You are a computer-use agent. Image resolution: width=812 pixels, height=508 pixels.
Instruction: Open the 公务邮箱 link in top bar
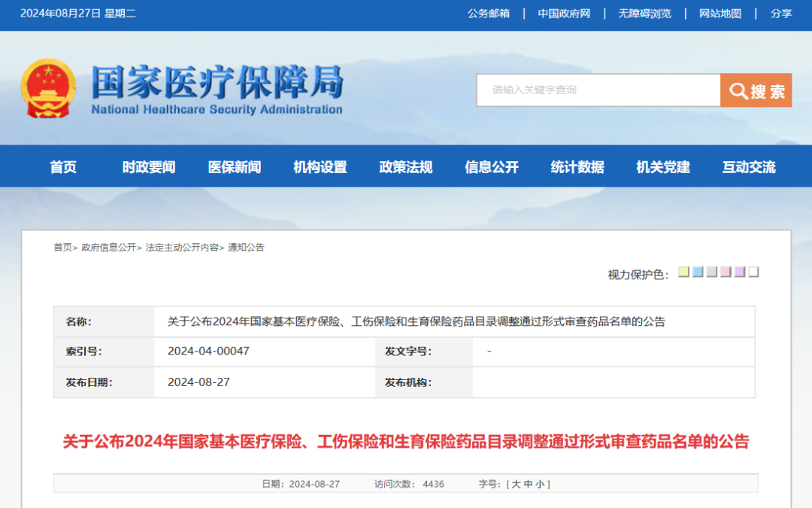pos(489,14)
